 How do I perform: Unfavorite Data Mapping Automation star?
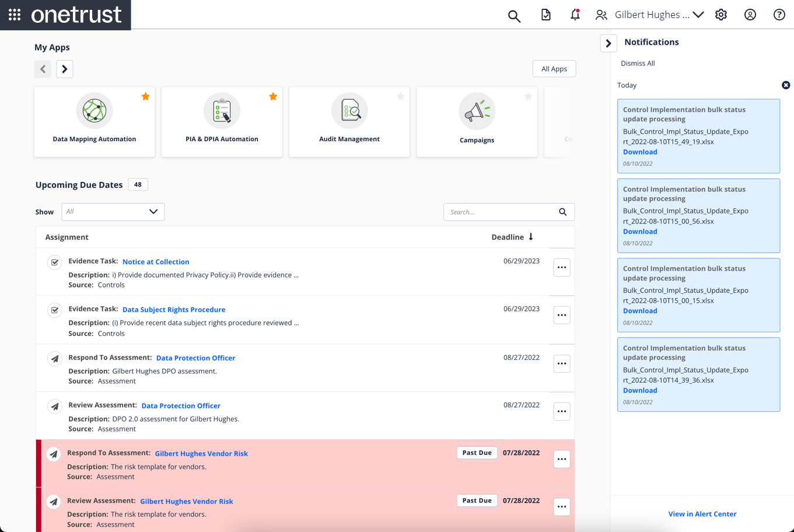145,96
